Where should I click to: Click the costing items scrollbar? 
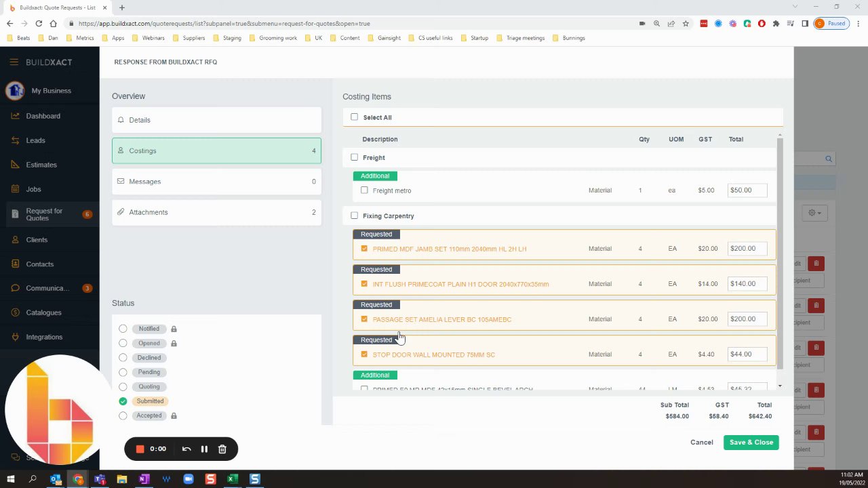pos(780,254)
